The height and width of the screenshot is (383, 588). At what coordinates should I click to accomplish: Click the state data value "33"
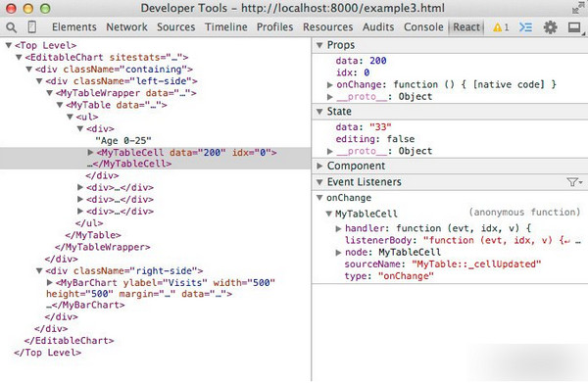(380, 127)
